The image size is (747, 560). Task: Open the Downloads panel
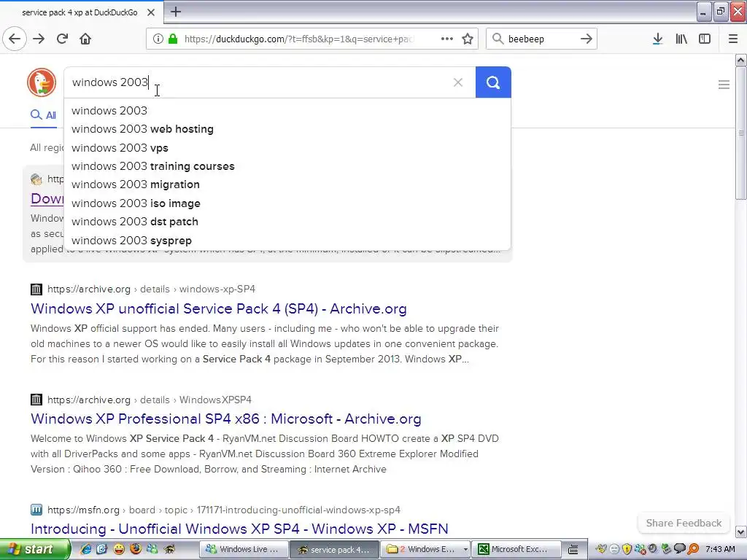click(657, 39)
